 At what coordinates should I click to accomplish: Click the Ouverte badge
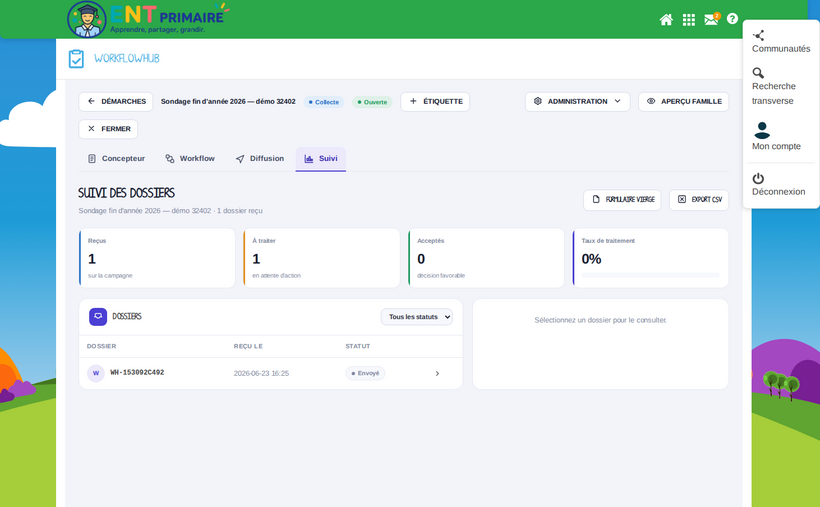coord(372,102)
